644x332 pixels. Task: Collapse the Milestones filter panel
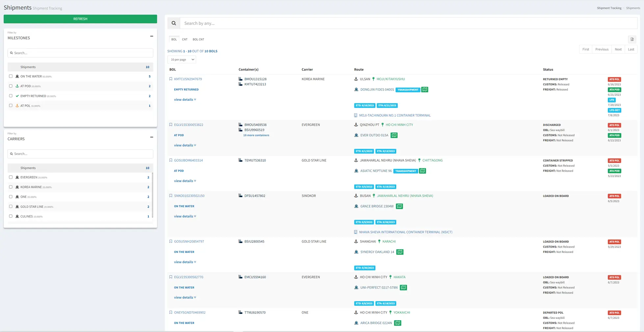point(151,36)
